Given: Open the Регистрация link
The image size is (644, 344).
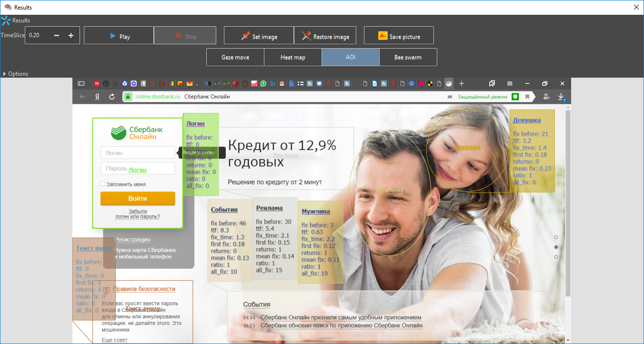Looking at the screenshot, I should tap(132, 239).
